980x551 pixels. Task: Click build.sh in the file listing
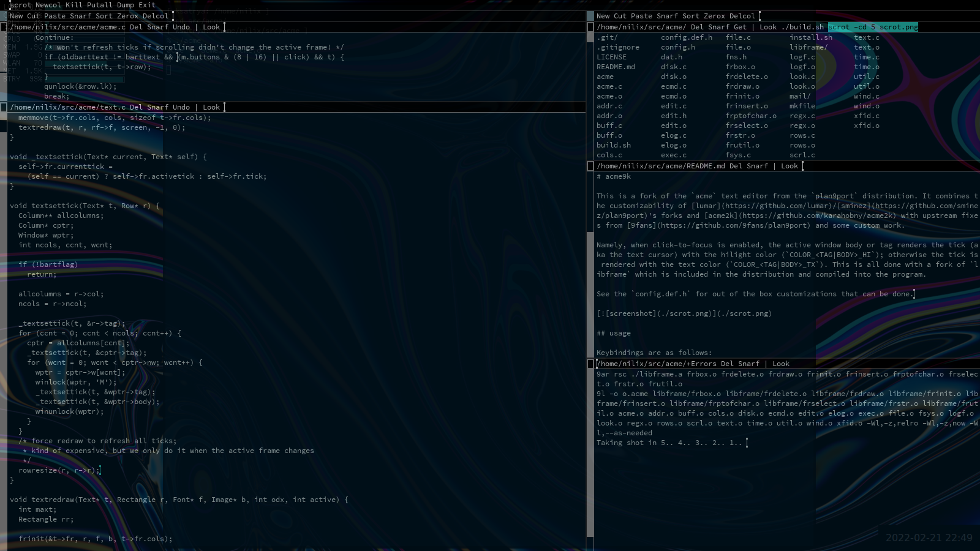point(614,145)
